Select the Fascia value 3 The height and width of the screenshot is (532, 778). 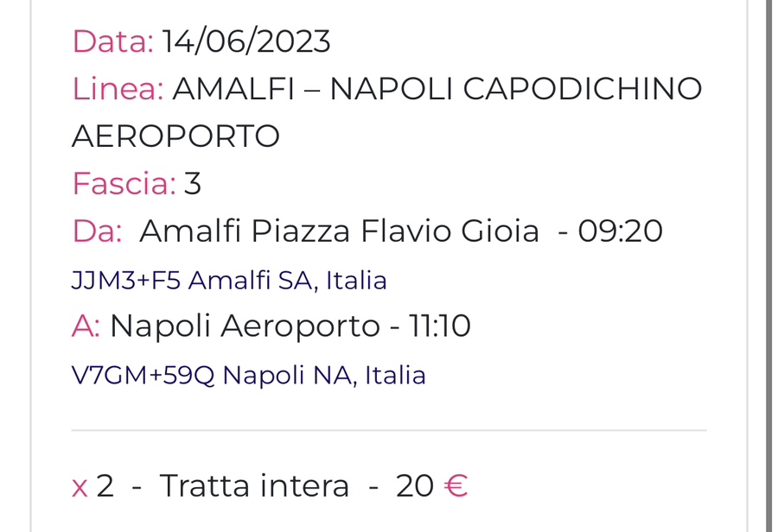pos(193,184)
